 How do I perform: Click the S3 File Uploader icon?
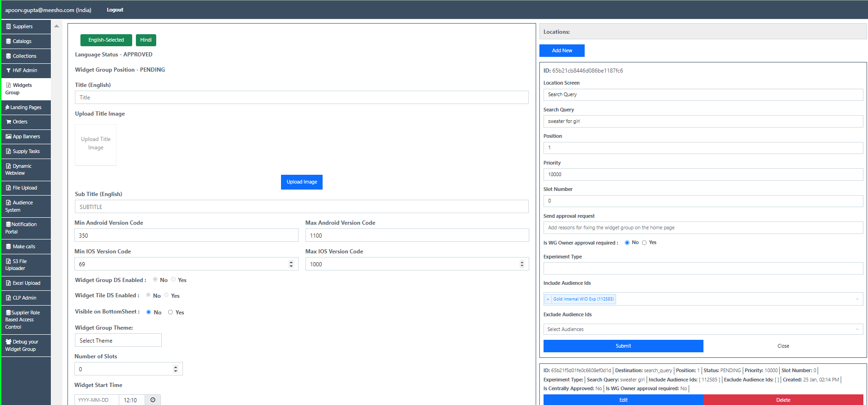click(8, 262)
